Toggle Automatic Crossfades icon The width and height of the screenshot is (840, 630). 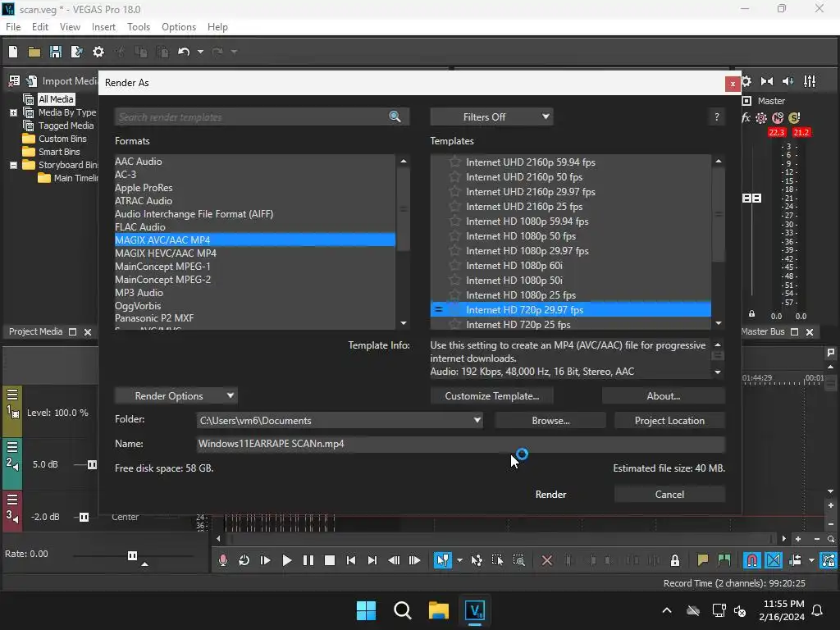(x=774, y=560)
